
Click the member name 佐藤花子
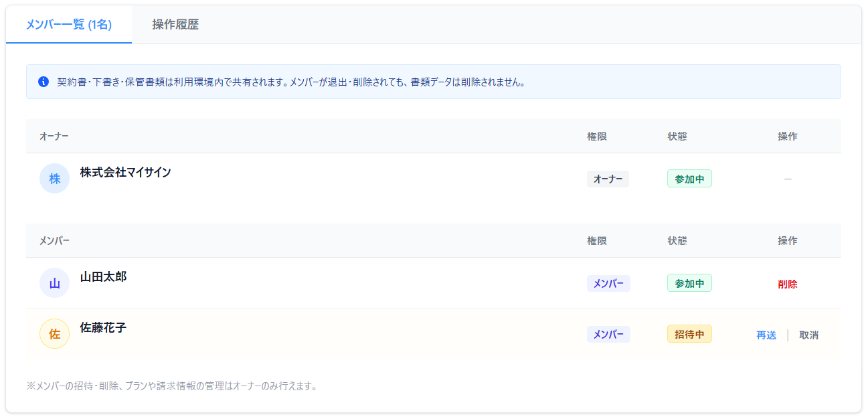pos(104,328)
